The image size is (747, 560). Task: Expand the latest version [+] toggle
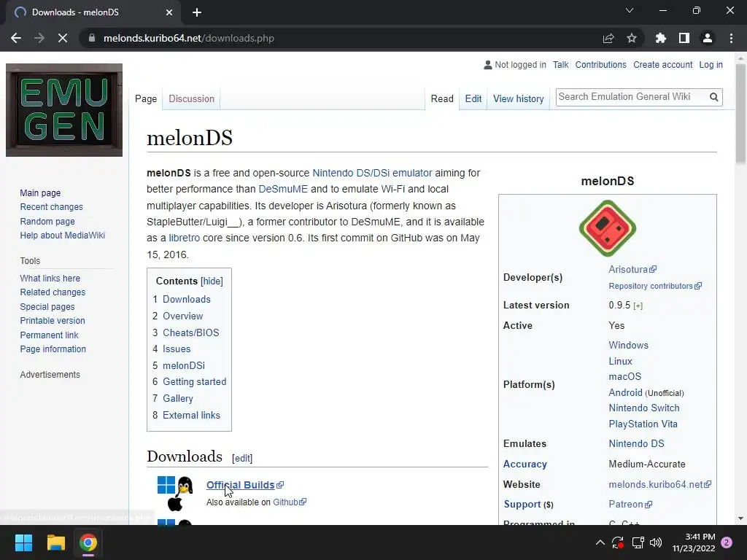coord(638,306)
